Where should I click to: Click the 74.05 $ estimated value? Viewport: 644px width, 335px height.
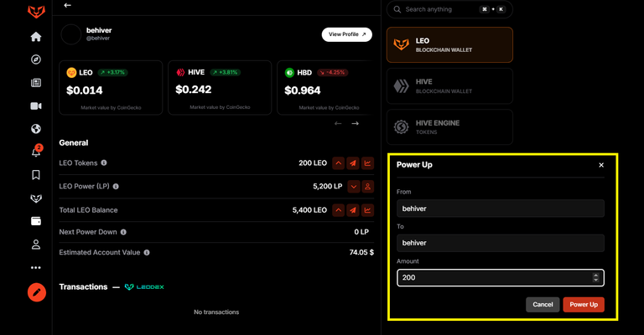(x=361, y=252)
